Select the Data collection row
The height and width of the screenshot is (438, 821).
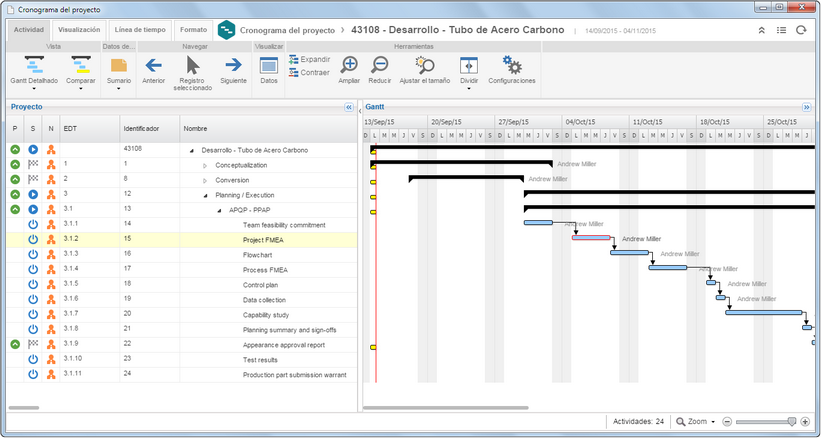[182, 300]
